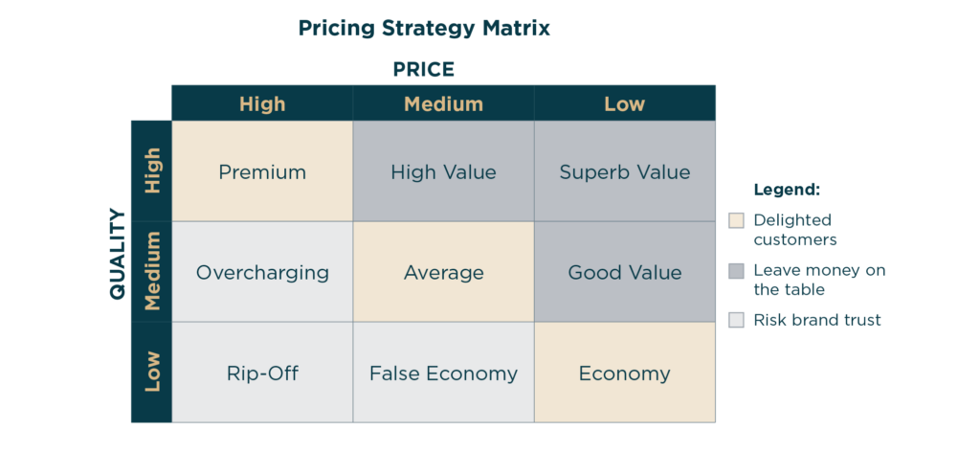
Task: Click the Rip-Off cell
Action: tap(262, 373)
